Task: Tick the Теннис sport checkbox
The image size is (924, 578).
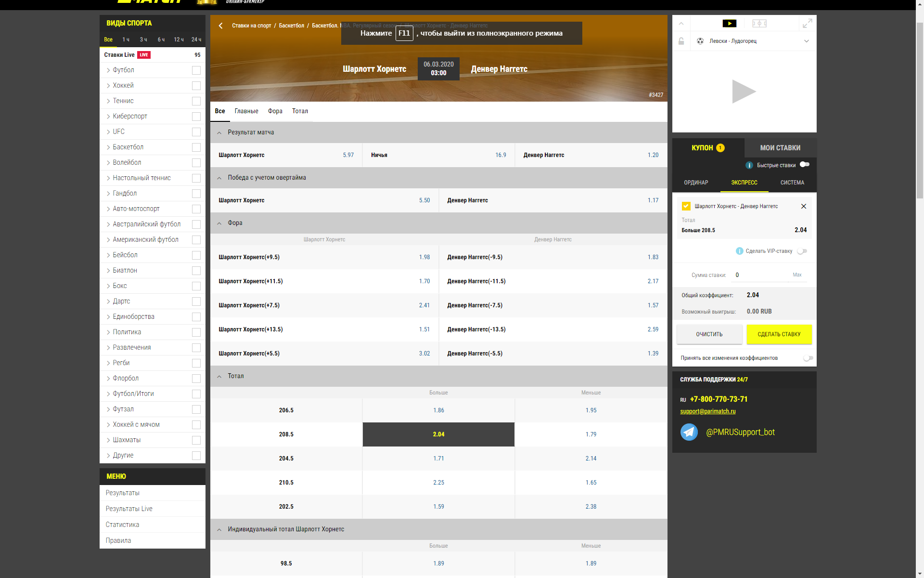Action: click(196, 101)
